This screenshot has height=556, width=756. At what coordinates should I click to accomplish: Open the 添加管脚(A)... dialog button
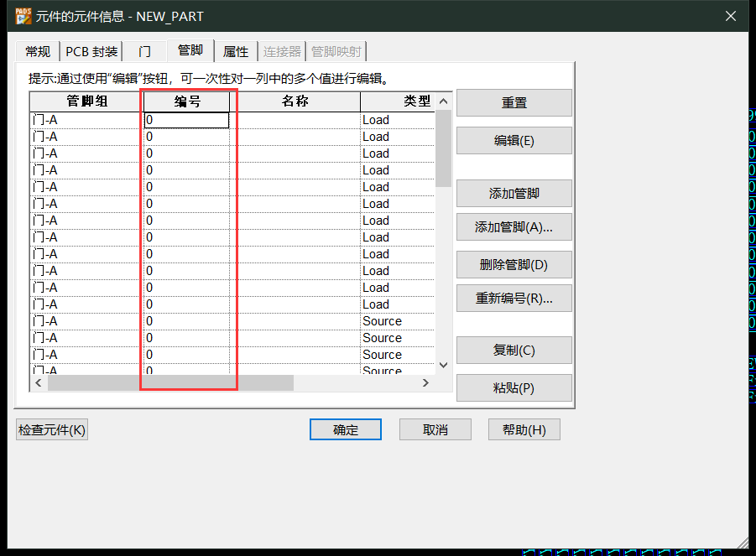point(514,227)
